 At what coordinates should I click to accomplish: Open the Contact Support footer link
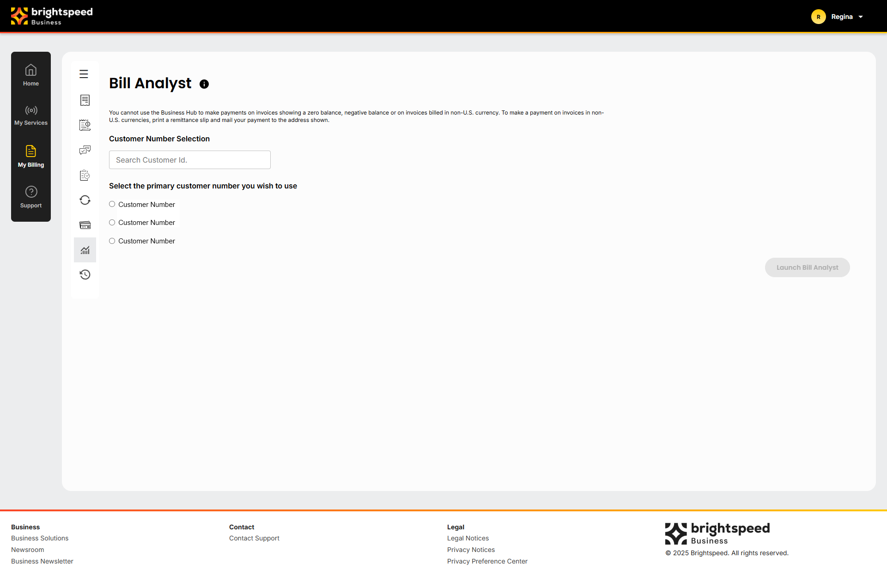pyautogui.click(x=254, y=538)
